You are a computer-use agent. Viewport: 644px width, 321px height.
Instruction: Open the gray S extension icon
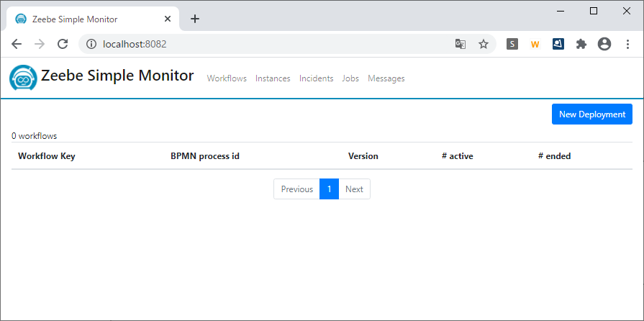[512, 44]
